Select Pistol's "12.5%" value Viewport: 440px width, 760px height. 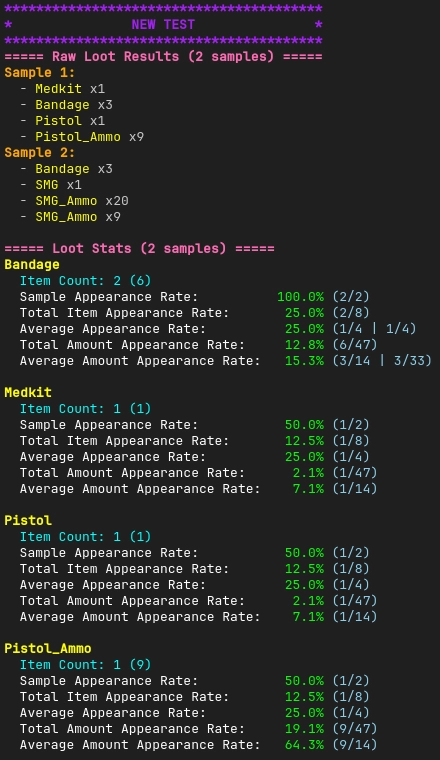pos(304,568)
